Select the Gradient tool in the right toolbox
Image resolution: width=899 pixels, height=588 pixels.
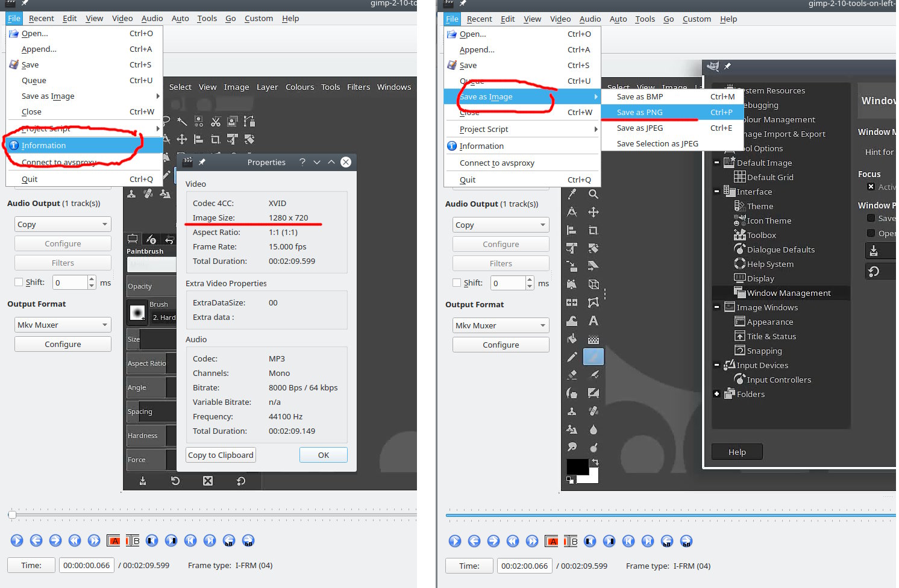[594, 339]
